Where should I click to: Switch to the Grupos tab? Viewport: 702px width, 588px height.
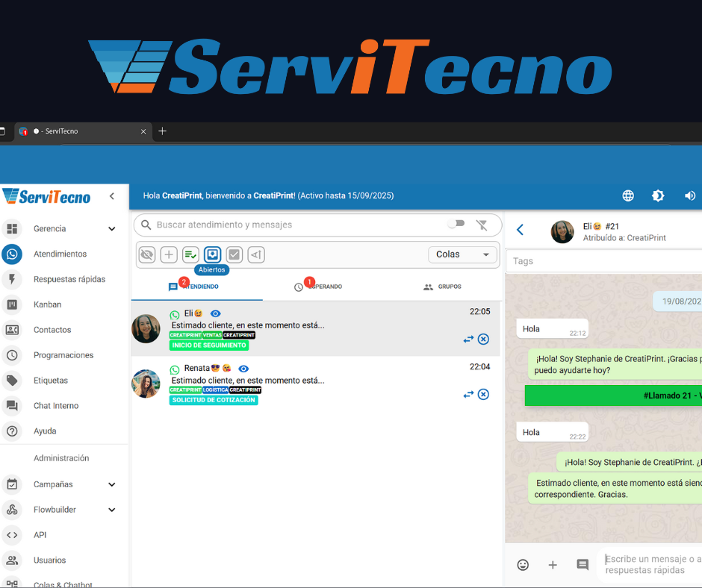[442, 287]
